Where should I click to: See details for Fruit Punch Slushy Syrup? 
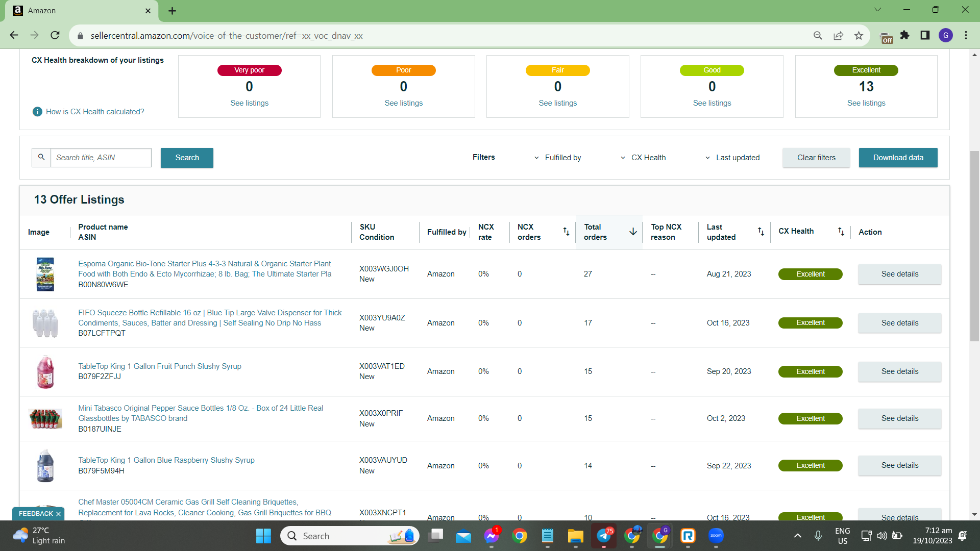tap(899, 371)
